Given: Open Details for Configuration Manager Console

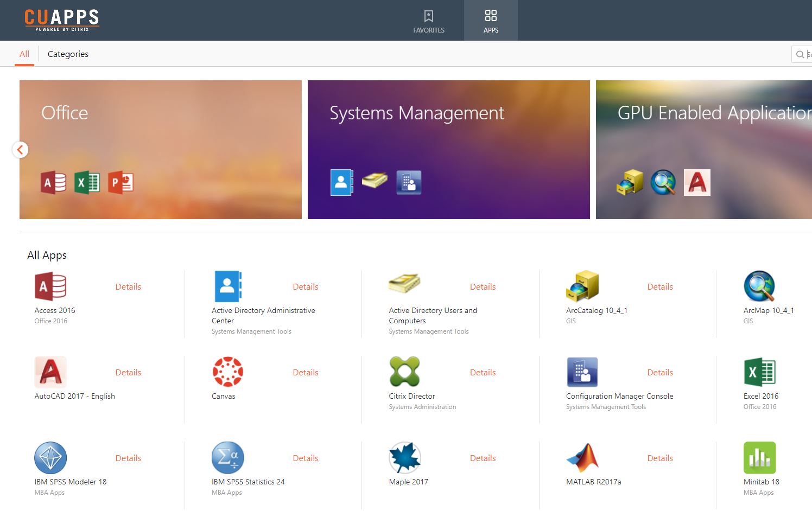Looking at the screenshot, I should (660, 373).
